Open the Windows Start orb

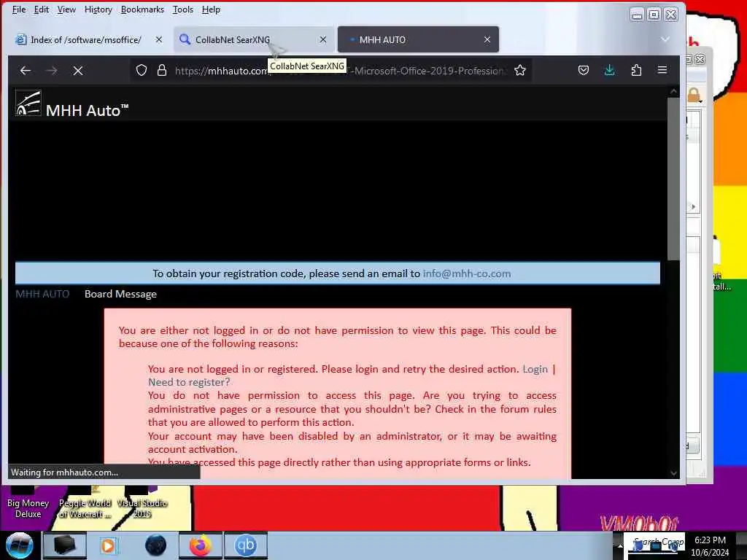pos(20,545)
